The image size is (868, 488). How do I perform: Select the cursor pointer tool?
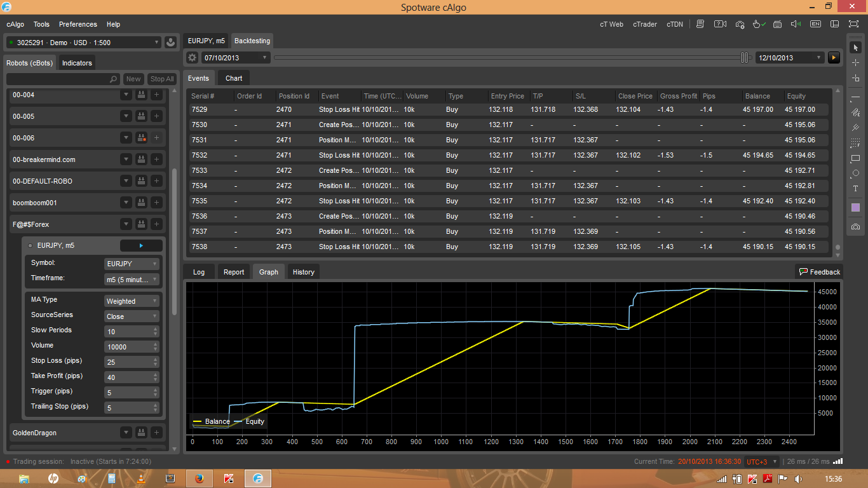coord(855,48)
